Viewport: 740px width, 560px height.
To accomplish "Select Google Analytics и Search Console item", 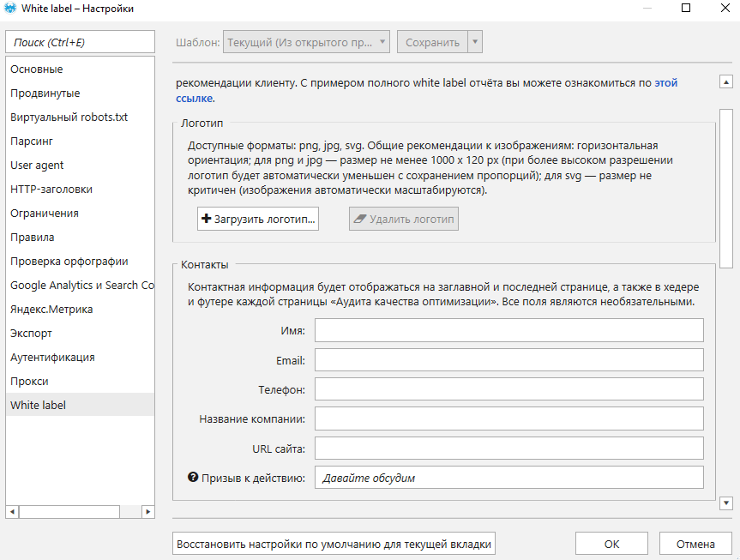I will tap(81, 286).
